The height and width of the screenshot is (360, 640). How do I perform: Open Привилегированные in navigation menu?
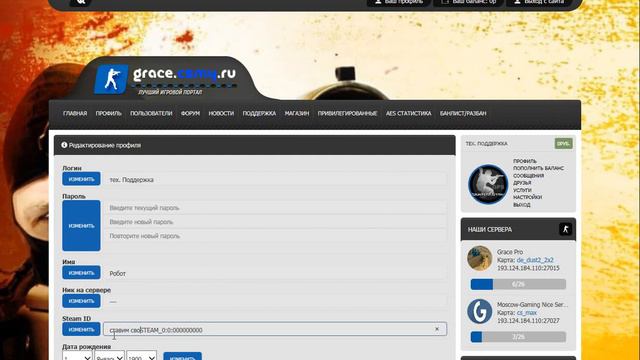click(x=347, y=113)
